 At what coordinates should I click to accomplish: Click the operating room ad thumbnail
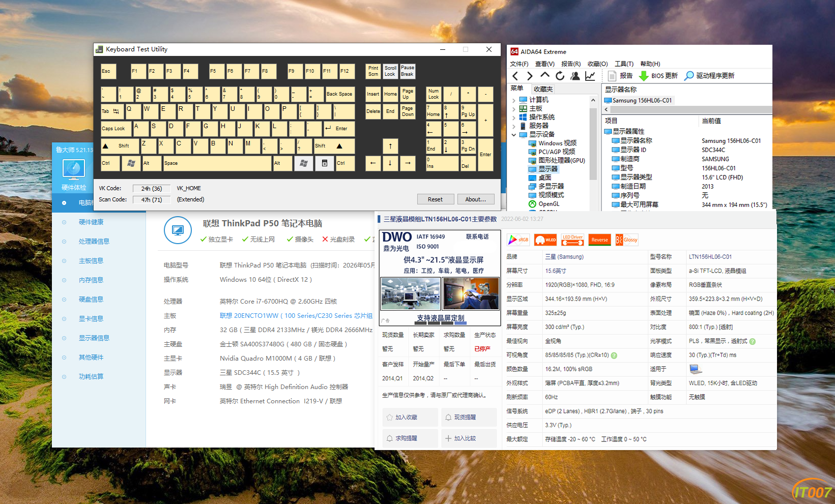coord(411,293)
